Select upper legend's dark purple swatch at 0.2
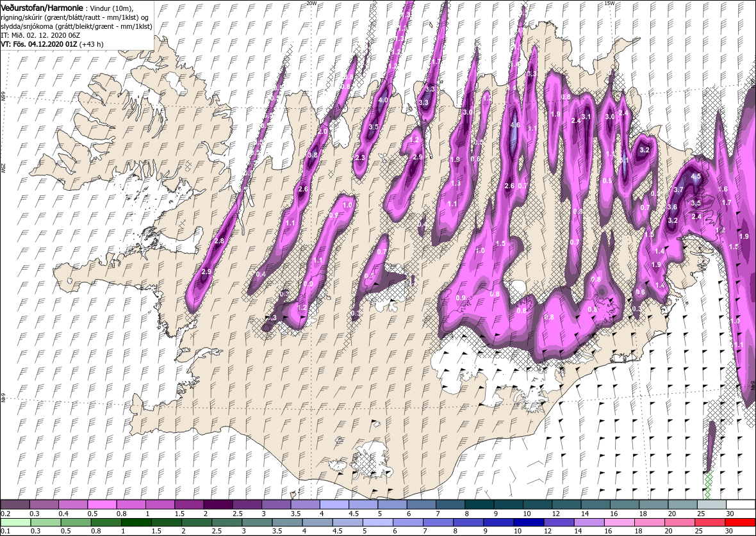The width and height of the screenshot is (756, 536). 15,504
